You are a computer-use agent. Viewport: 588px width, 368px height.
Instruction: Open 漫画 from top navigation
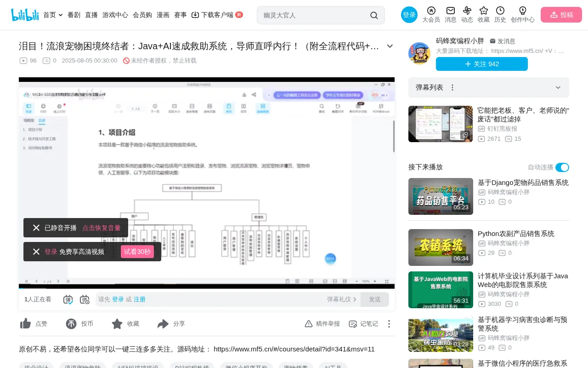(163, 15)
